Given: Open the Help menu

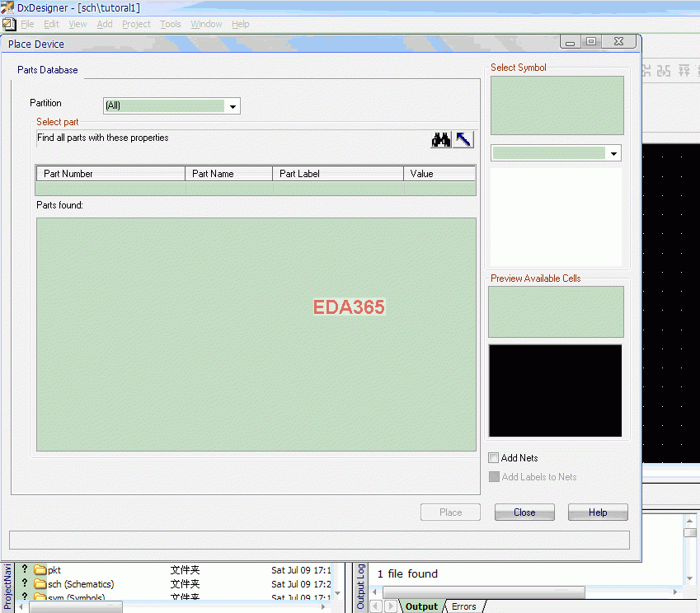Looking at the screenshot, I should point(240,24).
